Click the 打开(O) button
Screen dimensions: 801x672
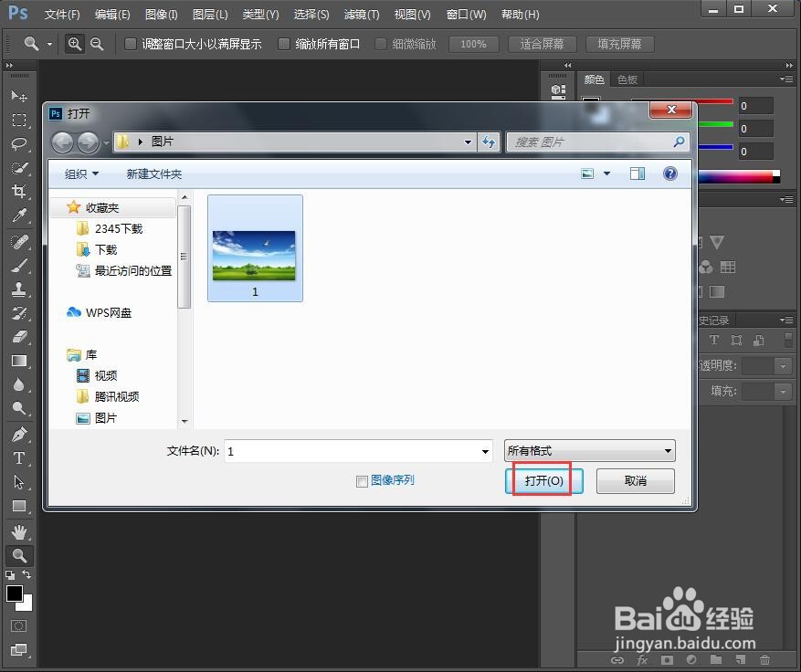pos(544,480)
